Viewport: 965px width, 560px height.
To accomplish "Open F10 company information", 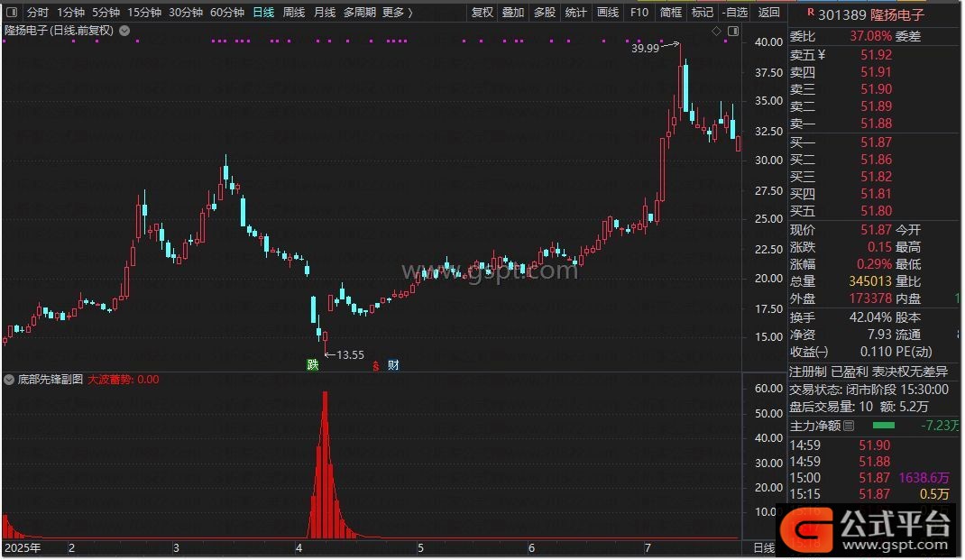I will tap(639, 13).
